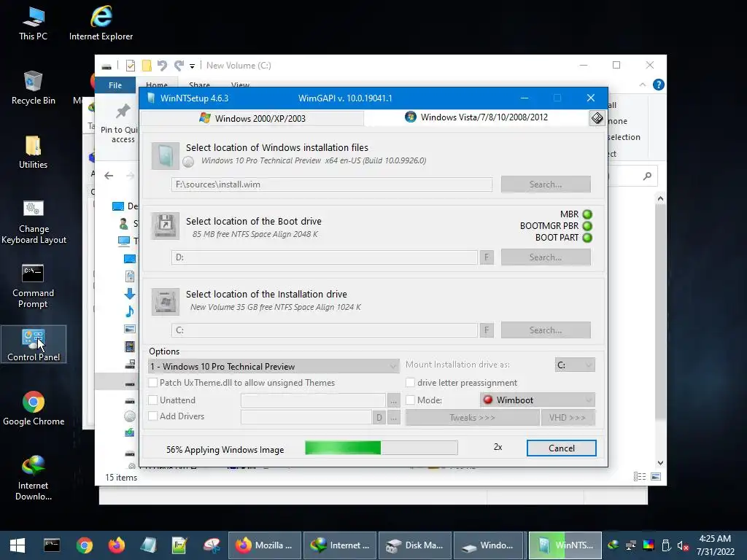Image resolution: width=747 pixels, height=560 pixels.
Task: Click the 2x speed indicator
Action: pyautogui.click(x=498, y=447)
